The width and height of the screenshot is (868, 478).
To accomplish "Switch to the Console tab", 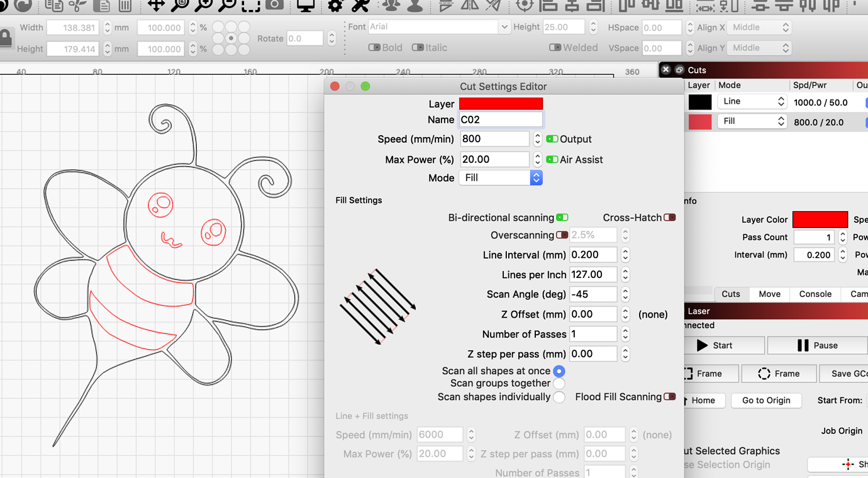I will pyautogui.click(x=815, y=294).
